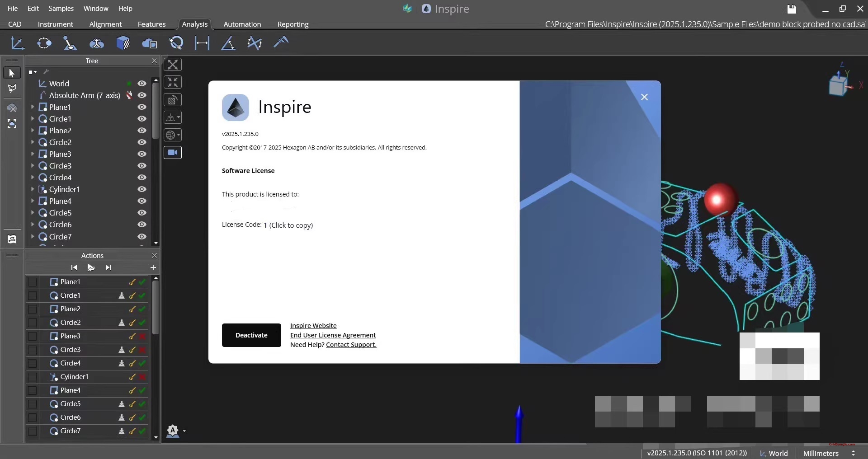The width and height of the screenshot is (868, 459).
Task: Open the striped cube CAD import tool
Action: click(x=123, y=43)
